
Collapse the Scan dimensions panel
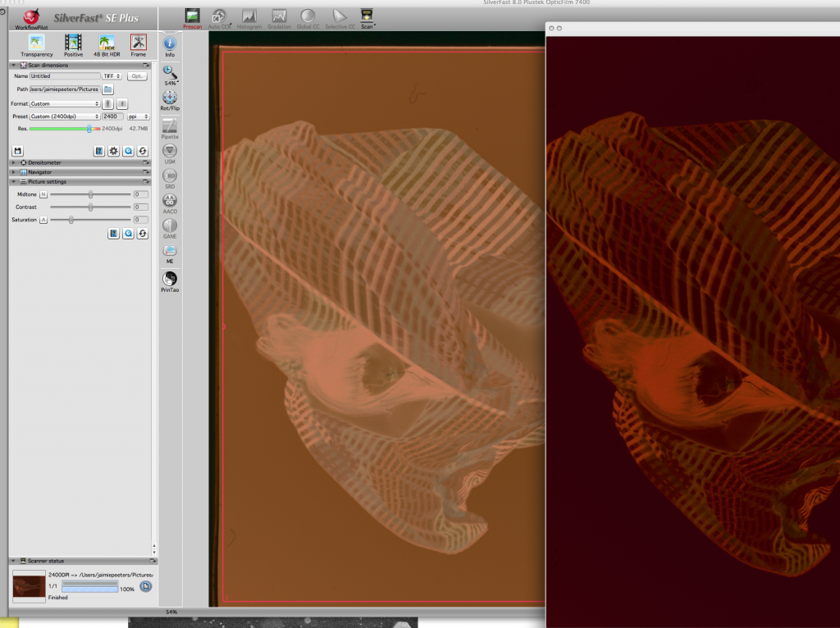coord(14,66)
